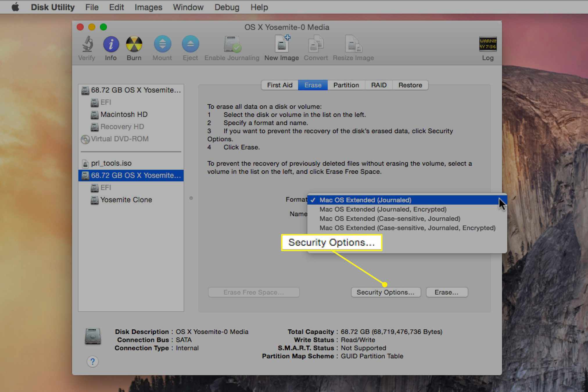Select the first EFI volume under the top disk
The width and height of the screenshot is (588, 392).
click(131, 102)
